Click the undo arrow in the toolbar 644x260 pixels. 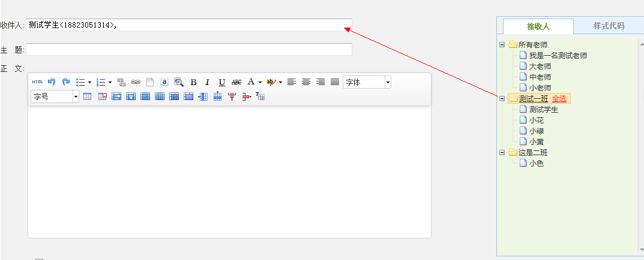click(x=52, y=82)
